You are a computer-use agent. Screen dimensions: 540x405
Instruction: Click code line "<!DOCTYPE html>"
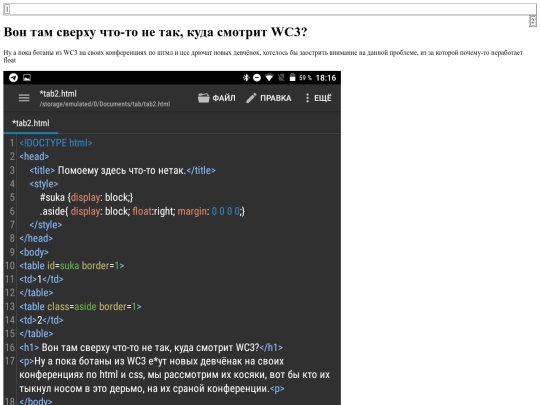56,143
